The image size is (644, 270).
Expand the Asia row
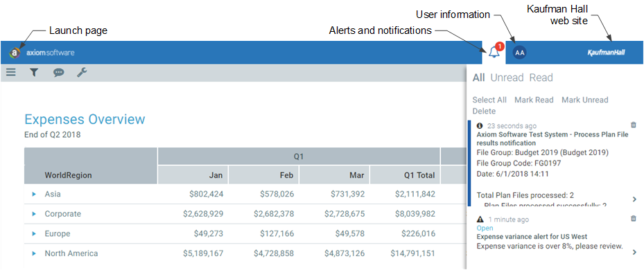click(x=34, y=194)
